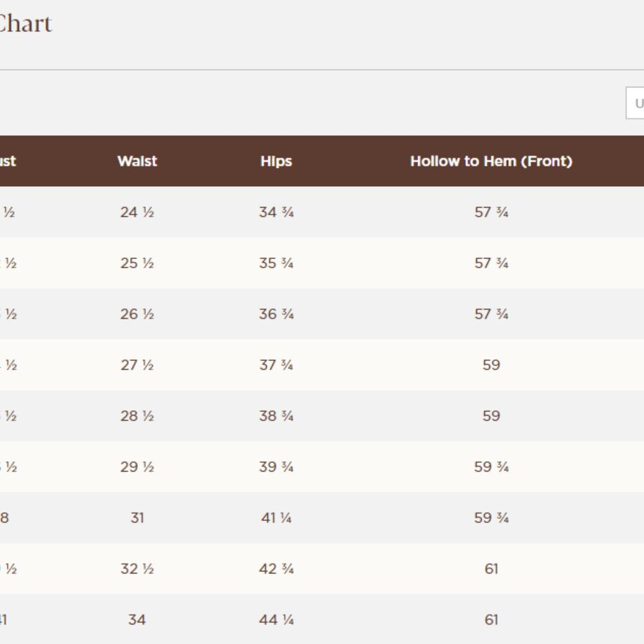
Task: Select the waist value 24 ½
Action: [137, 212]
